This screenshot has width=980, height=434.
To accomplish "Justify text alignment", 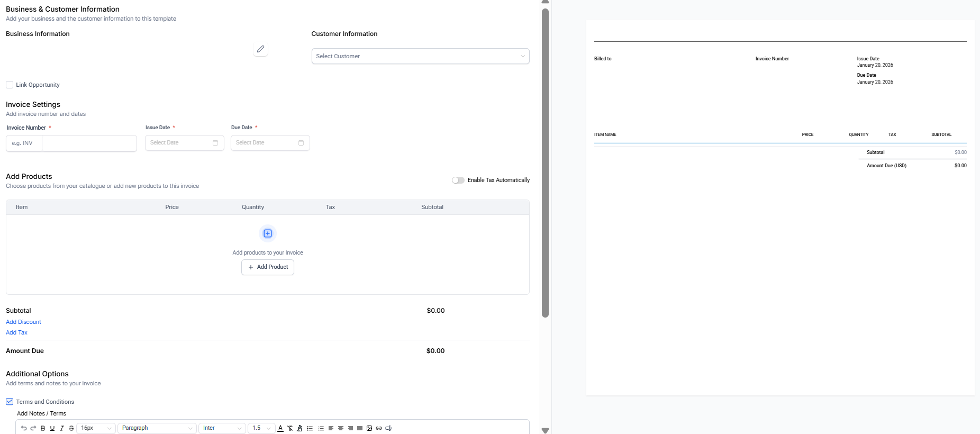I will pyautogui.click(x=360, y=428).
